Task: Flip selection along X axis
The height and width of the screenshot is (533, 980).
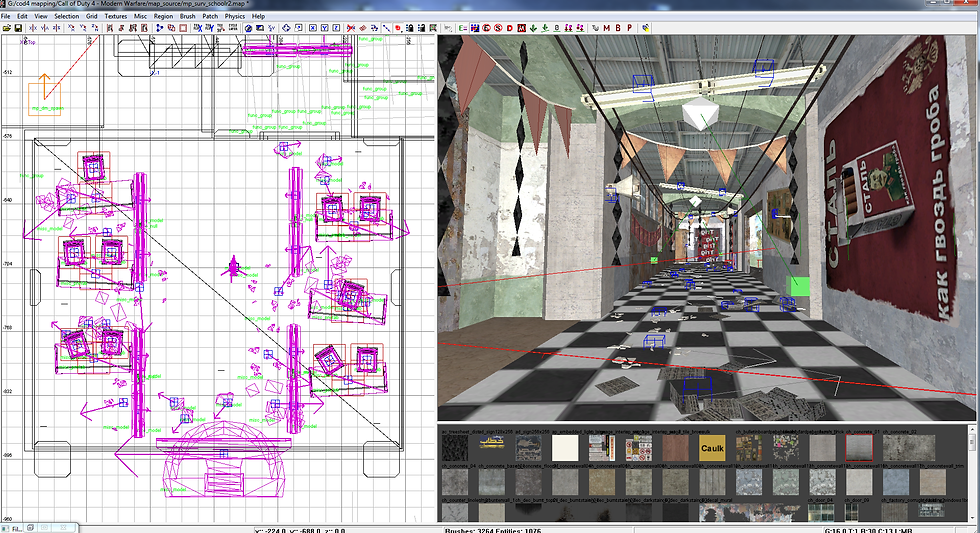Action: coord(33,28)
